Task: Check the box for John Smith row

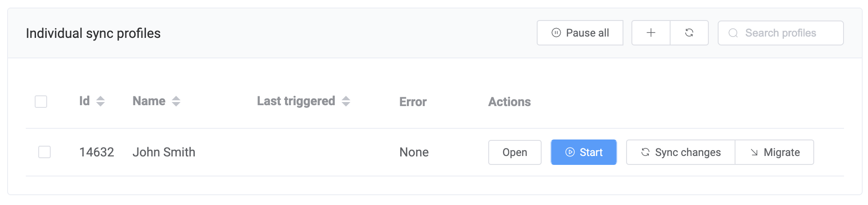Action: coord(44,152)
